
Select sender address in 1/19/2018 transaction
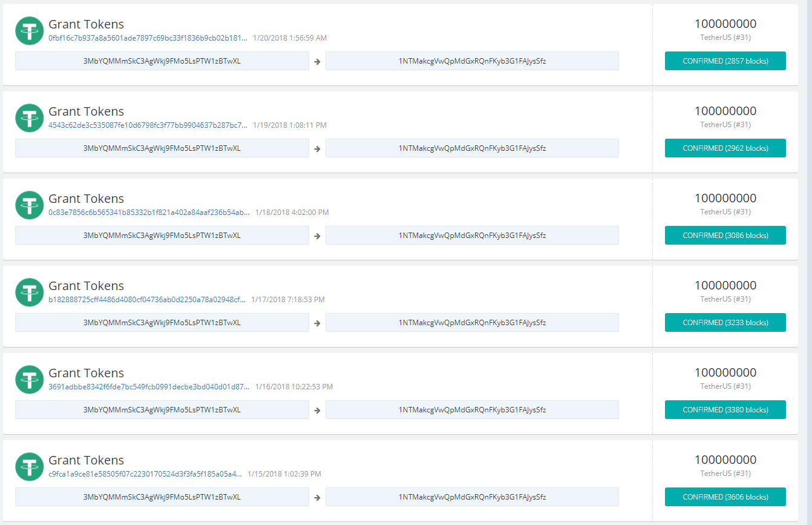[x=162, y=148]
